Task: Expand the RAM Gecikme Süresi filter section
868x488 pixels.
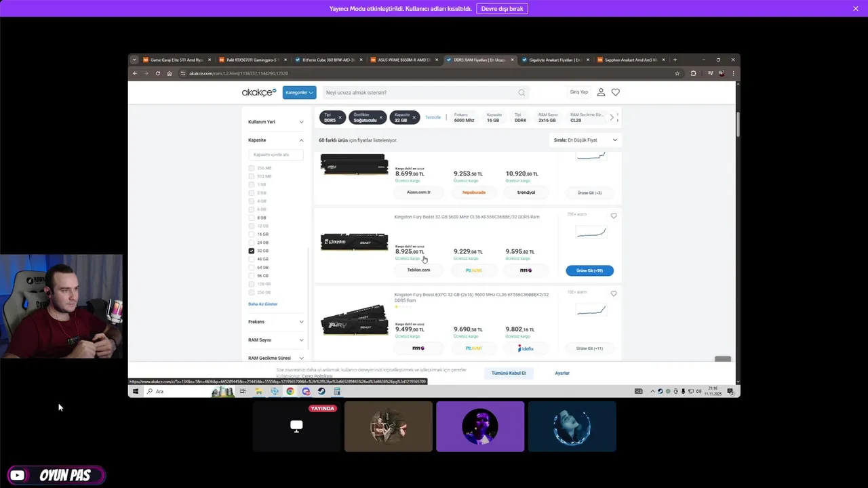Action: [x=276, y=358]
